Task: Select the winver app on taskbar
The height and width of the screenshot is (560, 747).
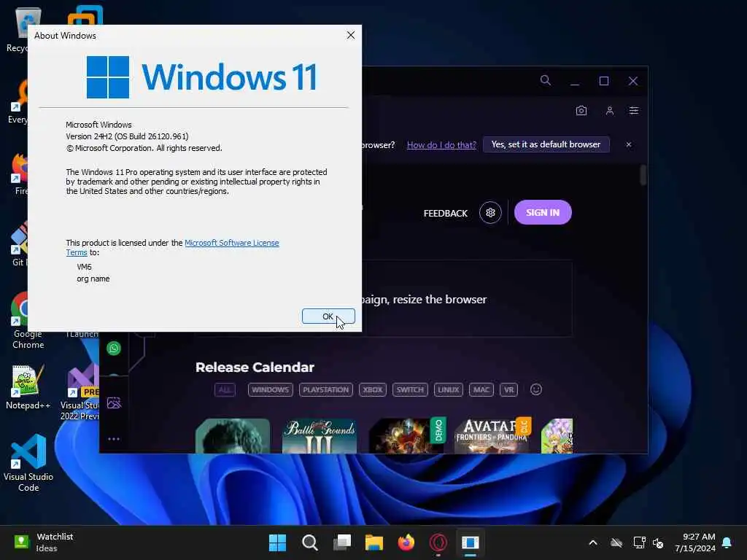Action: coord(471,542)
